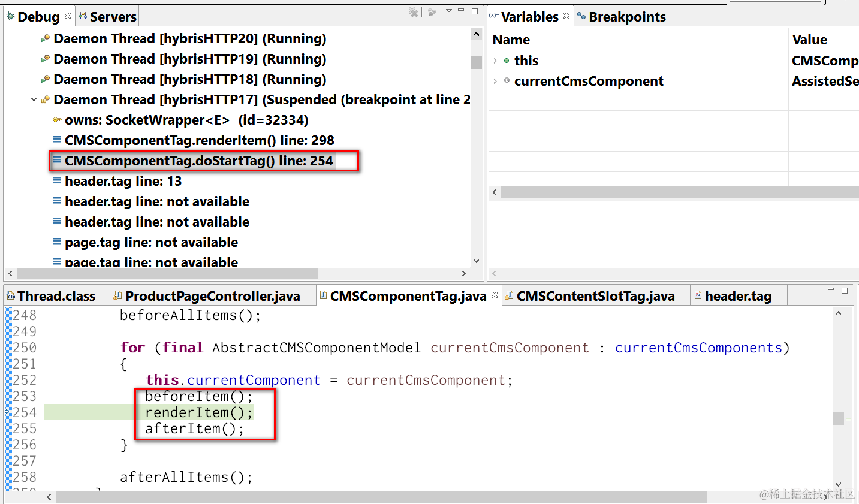Screen dimensions: 859x504
Task: Open Thread.class editor tab
Action: tap(56, 296)
